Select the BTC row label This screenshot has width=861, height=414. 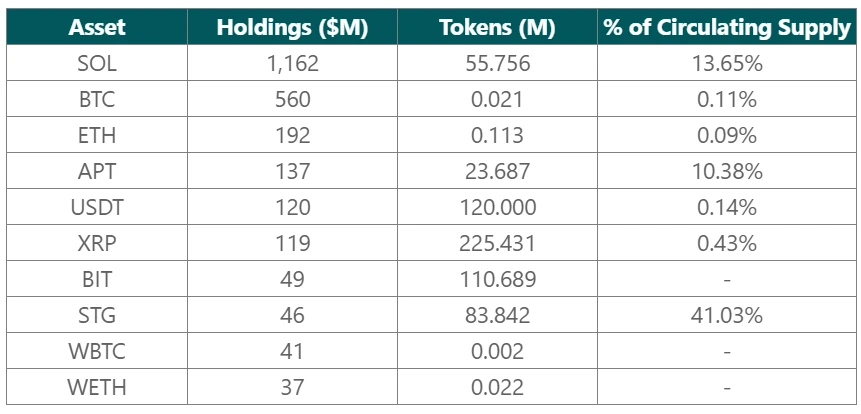click(x=96, y=99)
